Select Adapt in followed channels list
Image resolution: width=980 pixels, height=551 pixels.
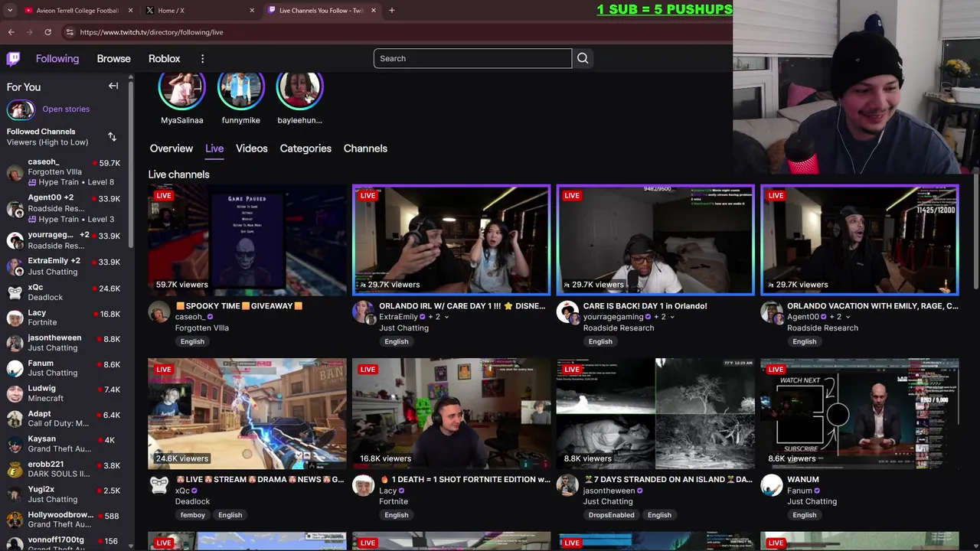point(65,419)
